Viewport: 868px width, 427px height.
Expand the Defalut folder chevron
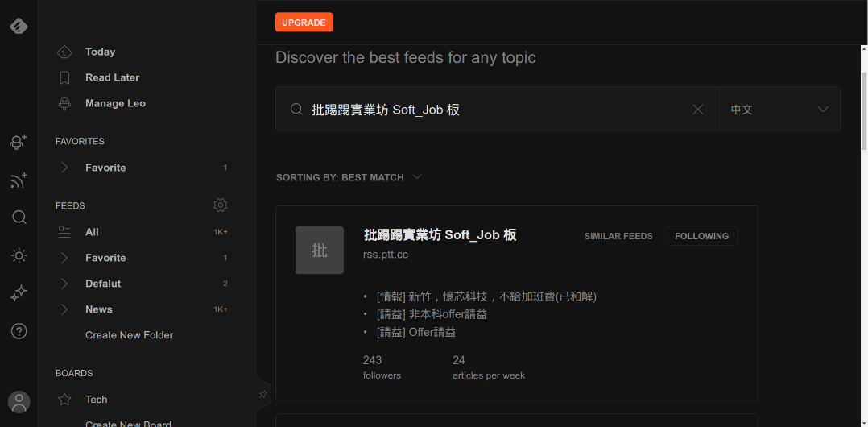pyautogui.click(x=64, y=284)
